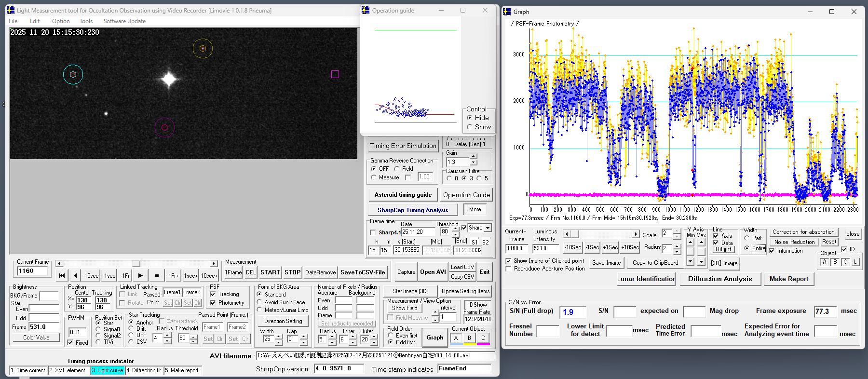Open Diffraction Analysis in Graph window
Screen dimensions: 868x379
click(x=719, y=279)
